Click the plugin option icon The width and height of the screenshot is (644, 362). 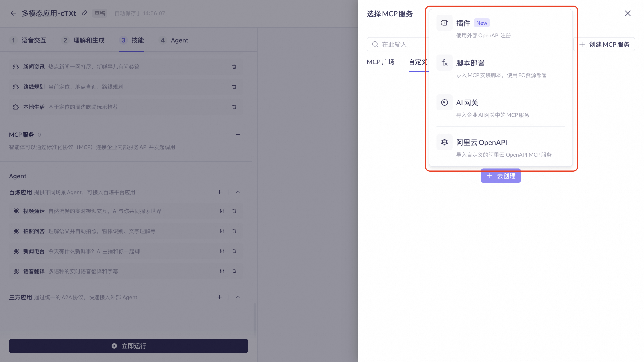point(444,23)
